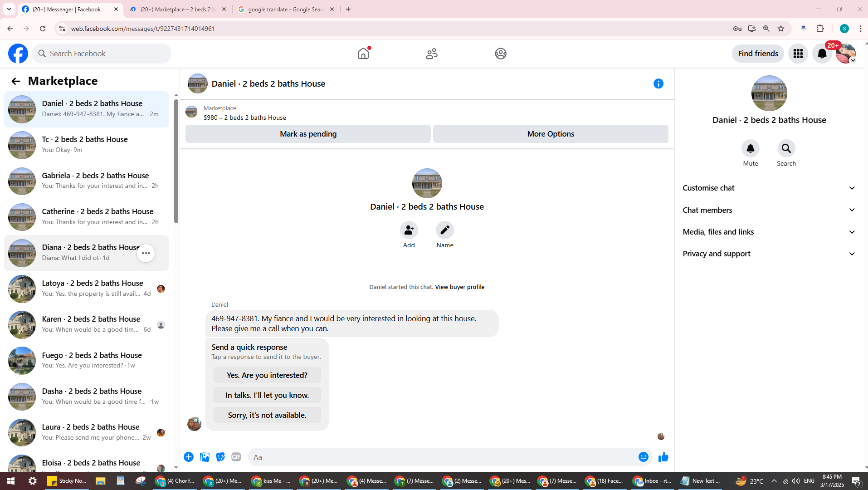Open notifications bell
The height and width of the screenshot is (490, 868).
[822, 54]
